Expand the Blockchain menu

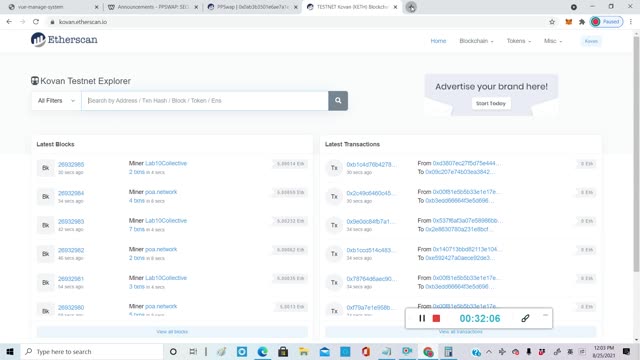[x=476, y=41]
